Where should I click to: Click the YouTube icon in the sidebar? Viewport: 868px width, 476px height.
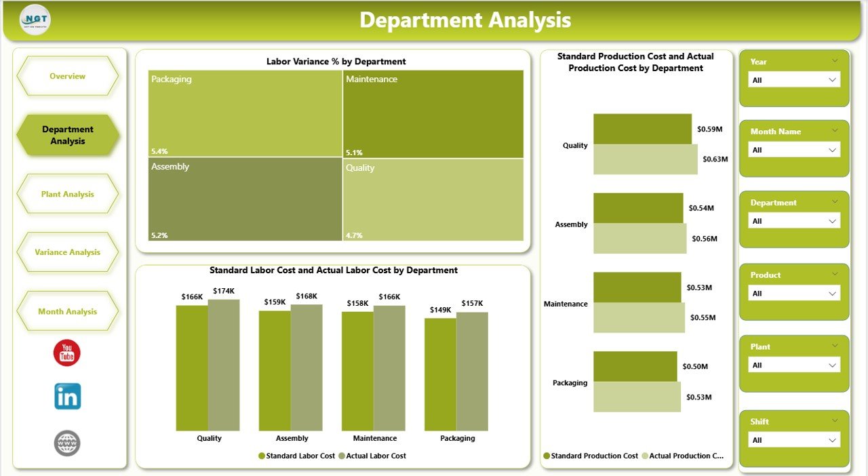click(66, 352)
